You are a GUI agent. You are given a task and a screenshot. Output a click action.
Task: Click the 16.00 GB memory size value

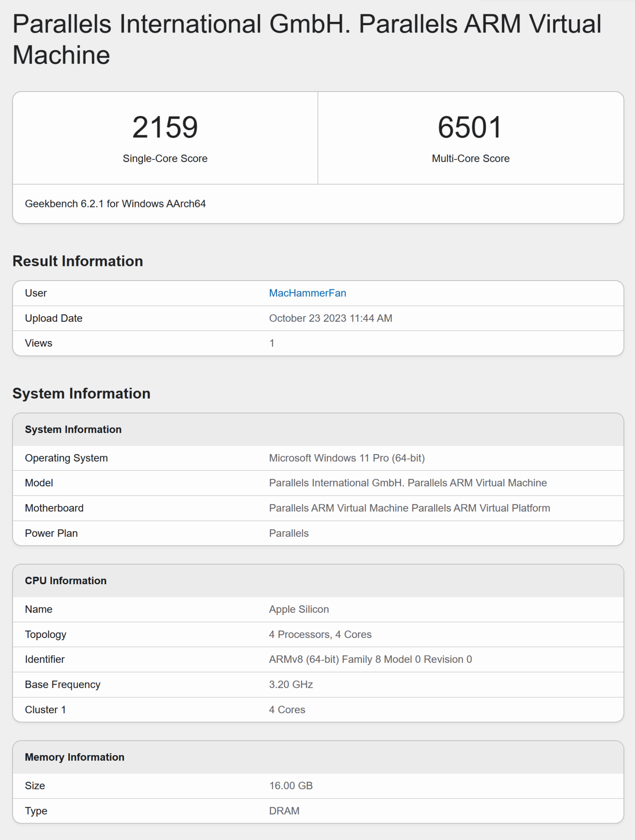[291, 786]
